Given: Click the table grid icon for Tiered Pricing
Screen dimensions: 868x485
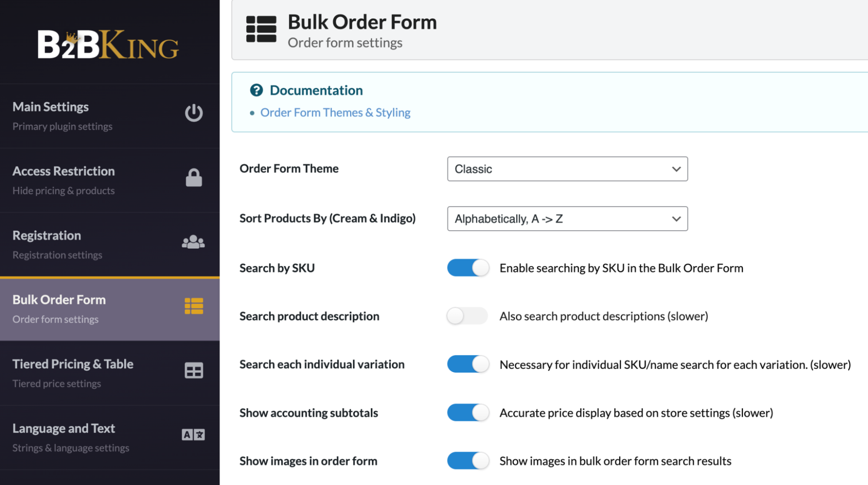Looking at the screenshot, I should [x=194, y=370].
